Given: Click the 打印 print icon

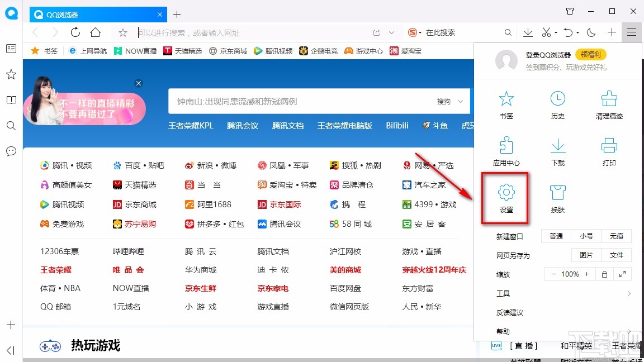Looking at the screenshot, I should point(609,152).
